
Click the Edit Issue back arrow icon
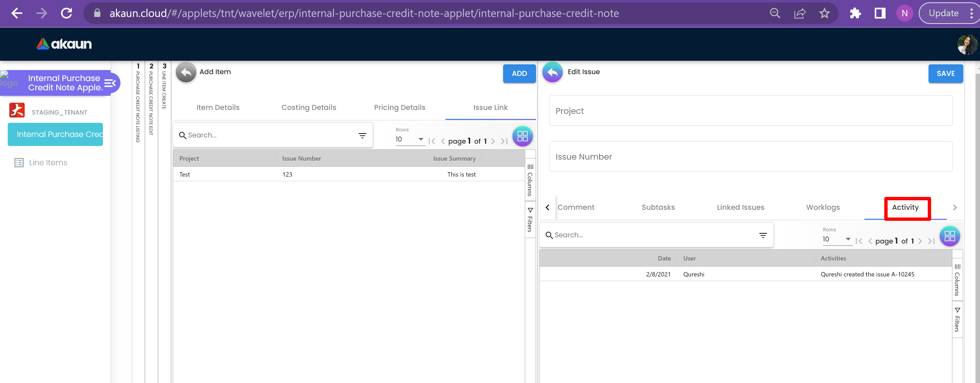(552, 72)
